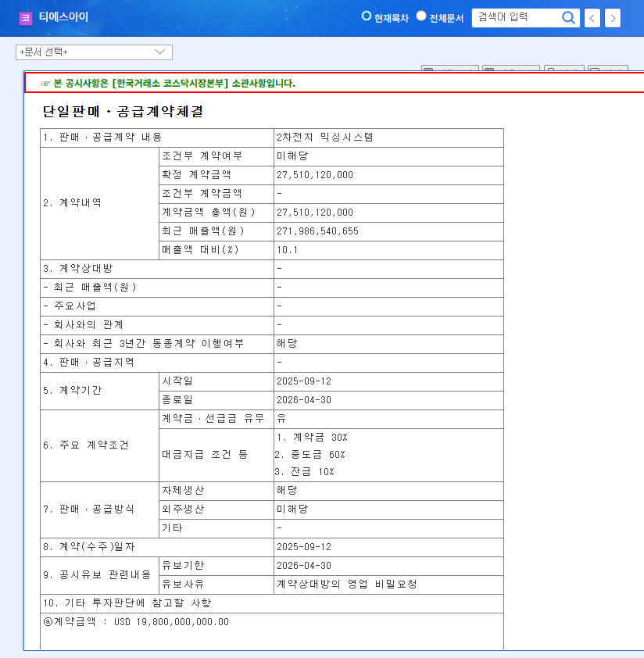Click the 10.1 percentage value
This screenshot has width=644, height=658.
[287, 250]
